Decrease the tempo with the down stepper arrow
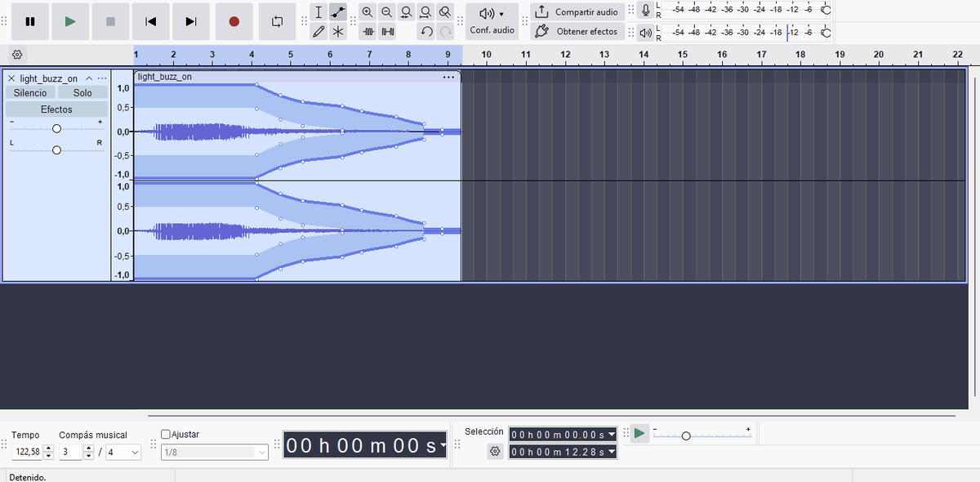The image size is (980, 482). coord(49,456)
